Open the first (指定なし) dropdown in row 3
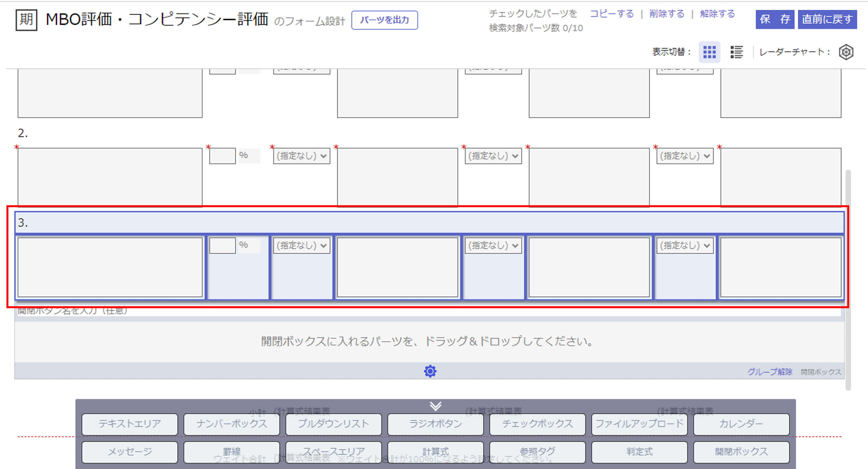This screenshot has height=469, width=868. point(301,245)
